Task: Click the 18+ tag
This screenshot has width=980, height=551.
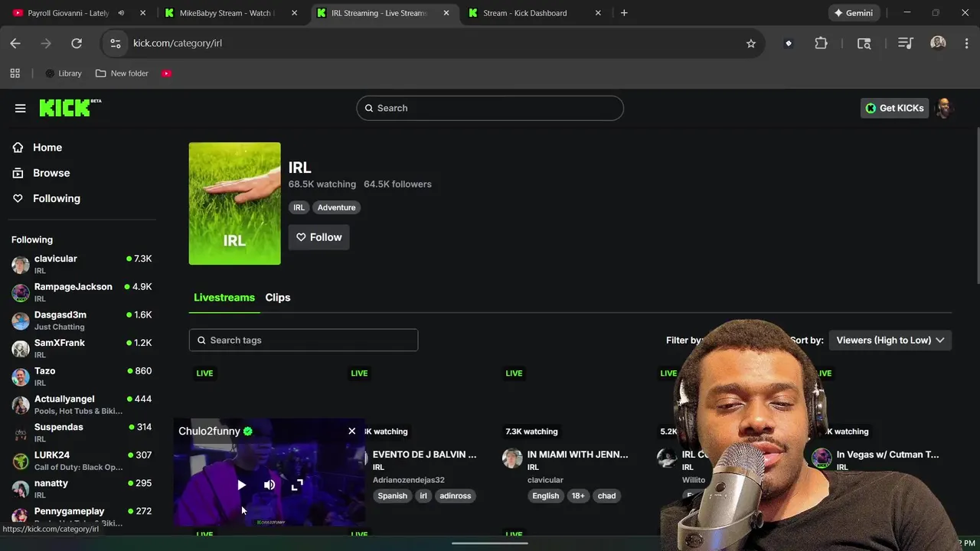Action: click(x=578, y=496)
